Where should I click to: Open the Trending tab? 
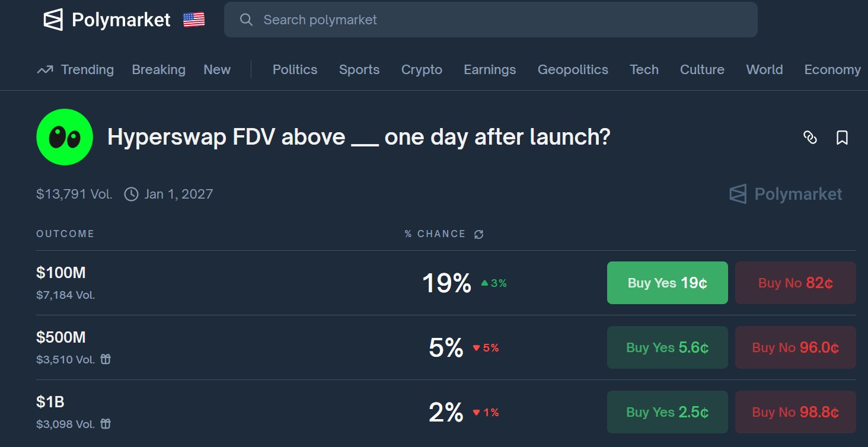click(75, 70)
